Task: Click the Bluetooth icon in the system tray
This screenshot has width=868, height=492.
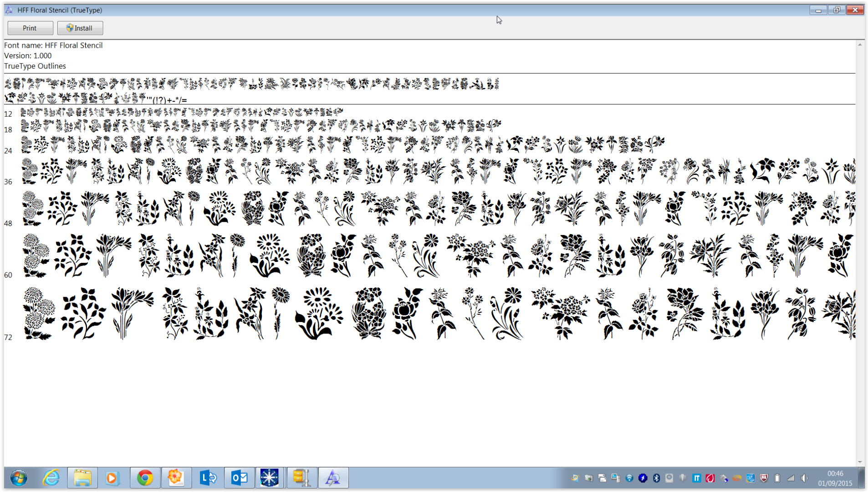Action: tap(656, 478)
